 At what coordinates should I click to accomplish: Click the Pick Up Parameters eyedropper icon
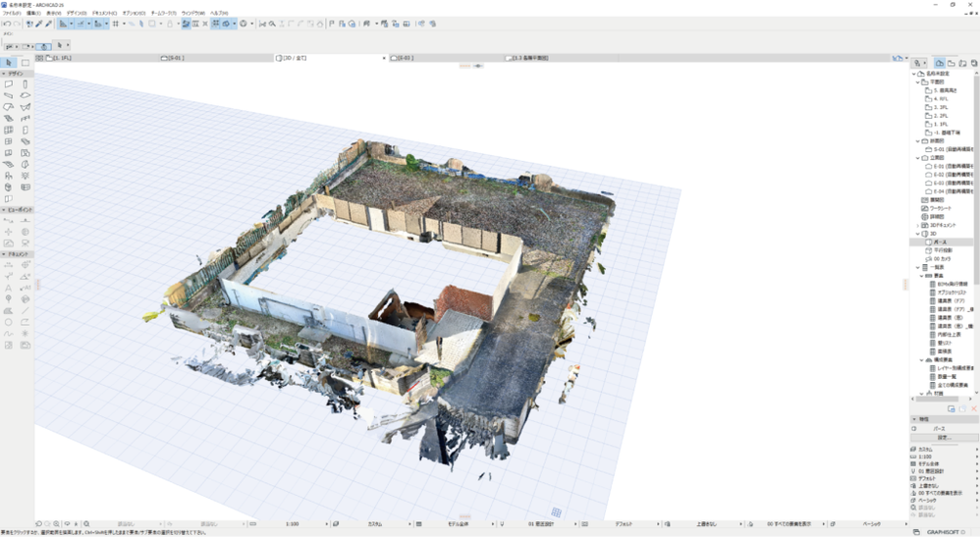pyautogui.click(x=38, y=24)
